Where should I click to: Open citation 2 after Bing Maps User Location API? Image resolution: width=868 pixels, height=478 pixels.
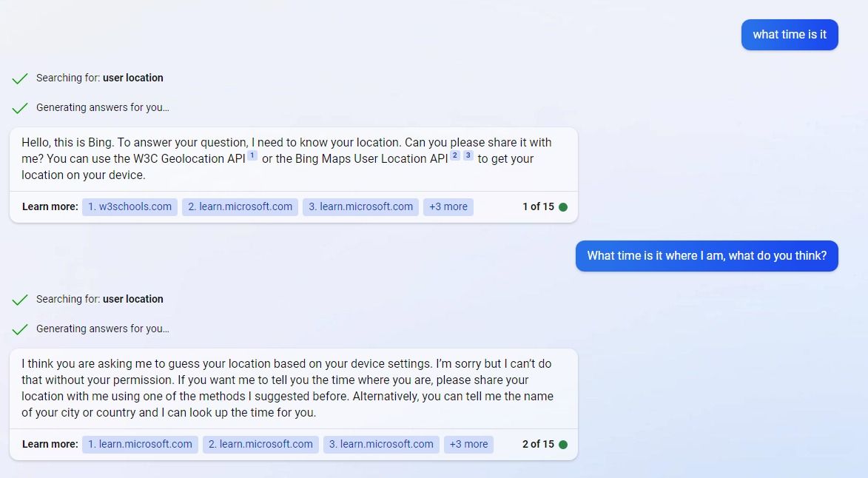tap(455, 154)
